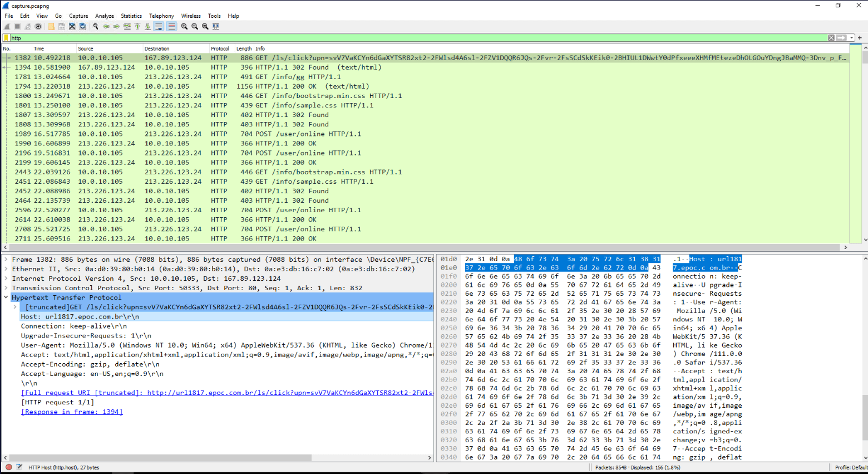Image resolution: width=868 pixels, height=474 pixels.
Task: Sort by the Length column header
Action: 244,48
